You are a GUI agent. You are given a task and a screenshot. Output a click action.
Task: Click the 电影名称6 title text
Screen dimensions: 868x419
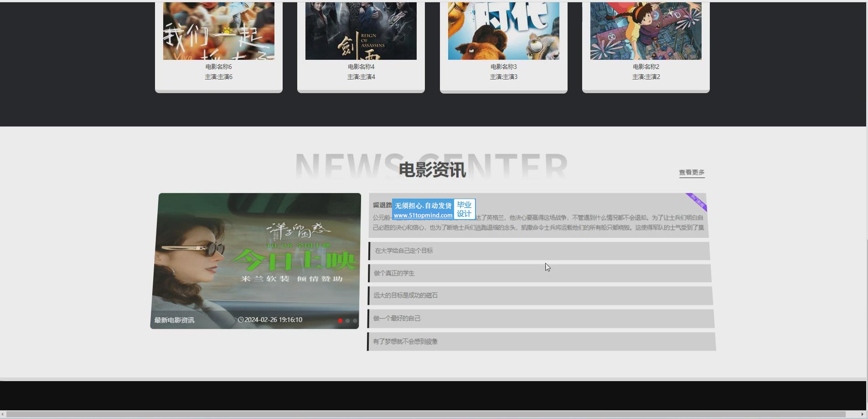click(219, 66)
